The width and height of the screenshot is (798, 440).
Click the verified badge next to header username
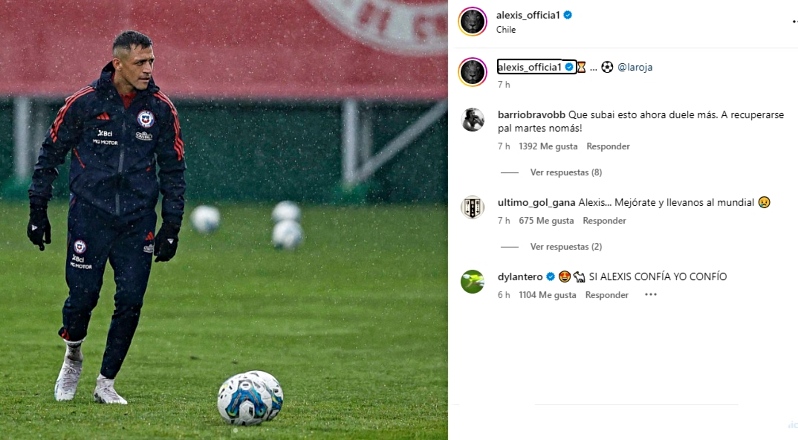[568, 15]
